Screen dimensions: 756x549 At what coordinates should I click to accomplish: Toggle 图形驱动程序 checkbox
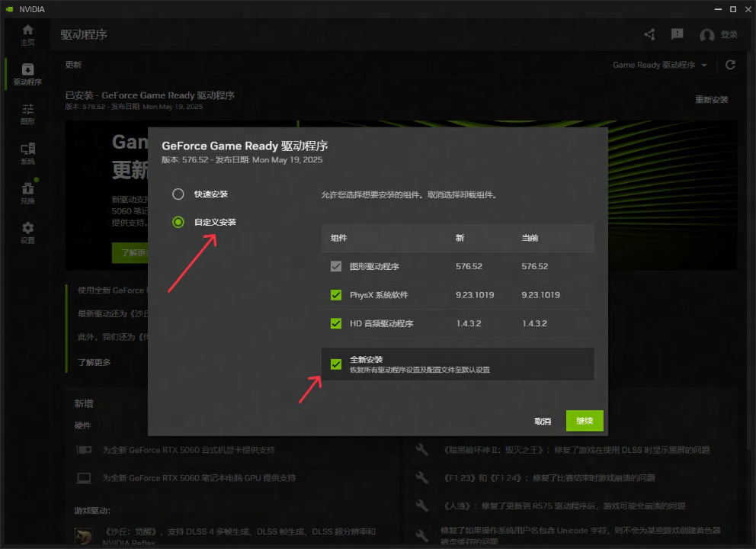(x=336, y=266)
